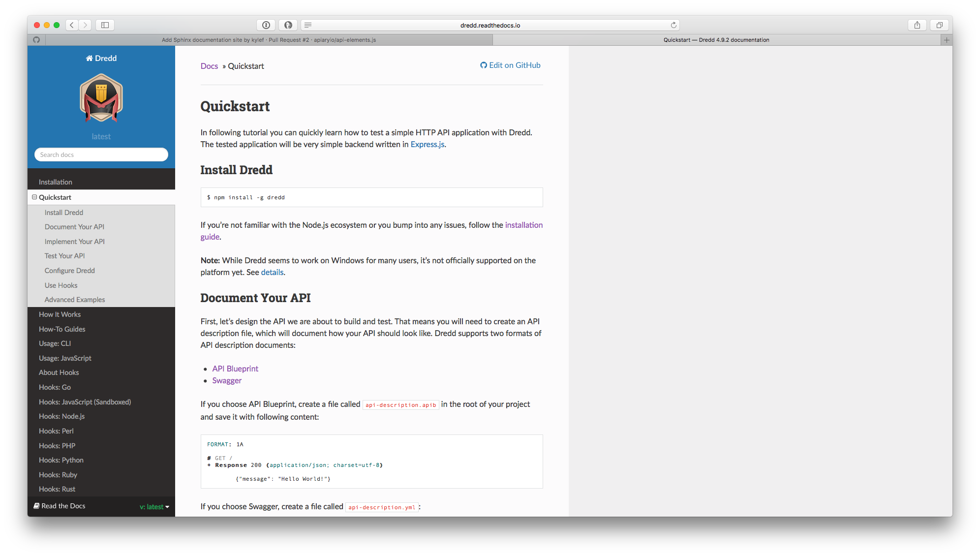Toggle the Safari sidebar button
Screen dimensions: 980x556
tap(105, 25)
